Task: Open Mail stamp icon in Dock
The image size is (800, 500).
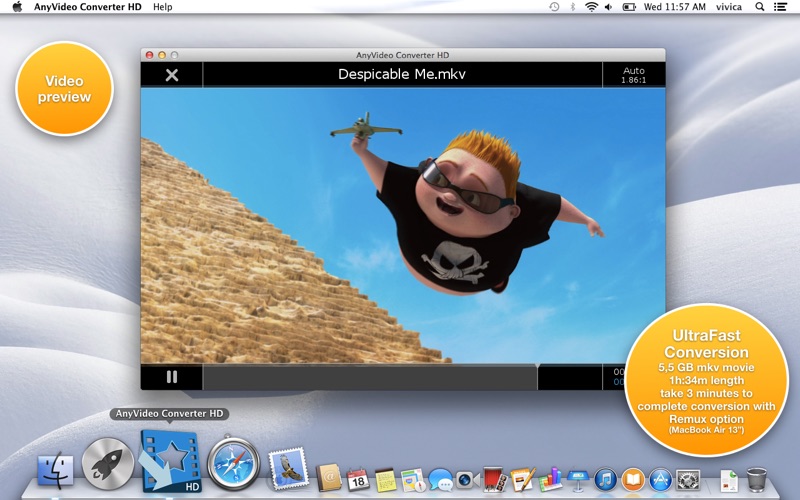Action: tap(288, 468)
